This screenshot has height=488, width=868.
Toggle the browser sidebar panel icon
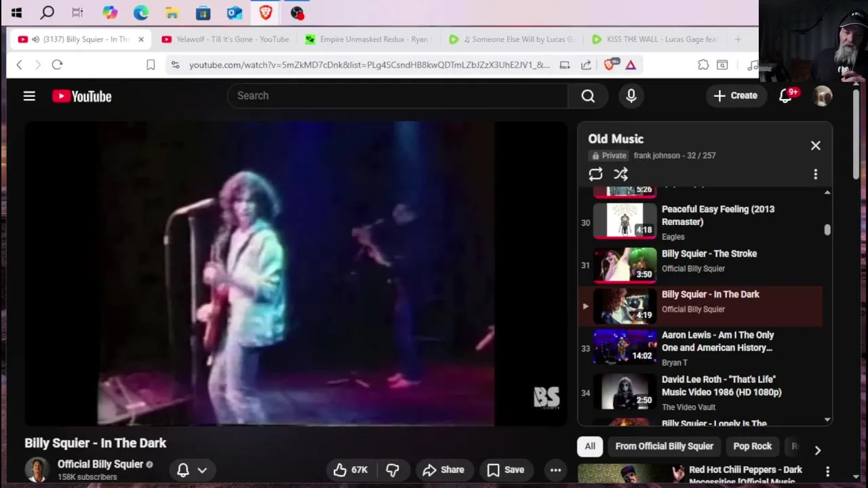pyautogui.click(x=722, y=65)
